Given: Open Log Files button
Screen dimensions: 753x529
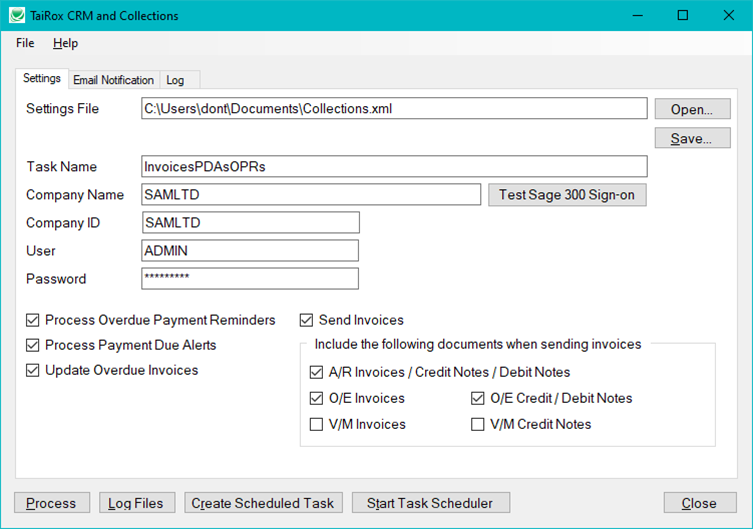Looking at the screenshot, I should pyautogui.click(x=137, y=503).
